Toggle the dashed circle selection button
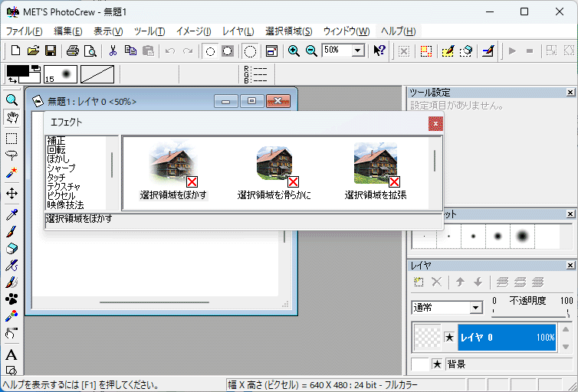Screen dimensions: 578x392 (250, 51)
